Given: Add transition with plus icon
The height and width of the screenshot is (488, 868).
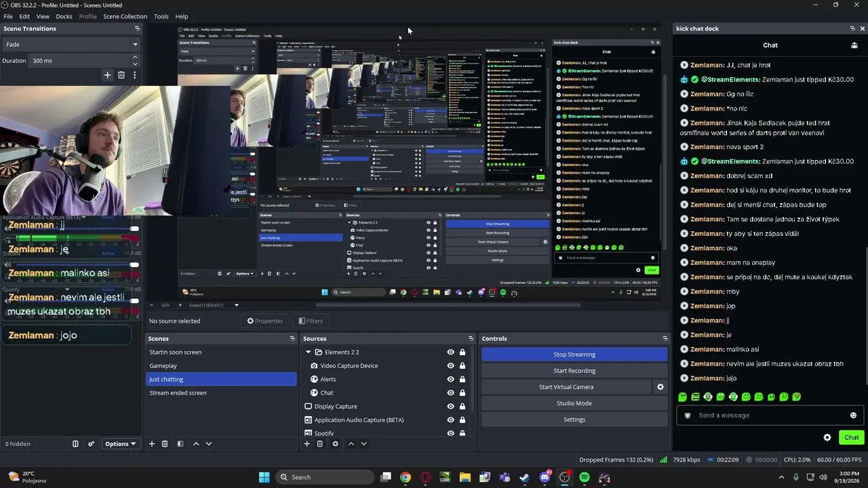Looking at the screenshot, I should [107, 75].
